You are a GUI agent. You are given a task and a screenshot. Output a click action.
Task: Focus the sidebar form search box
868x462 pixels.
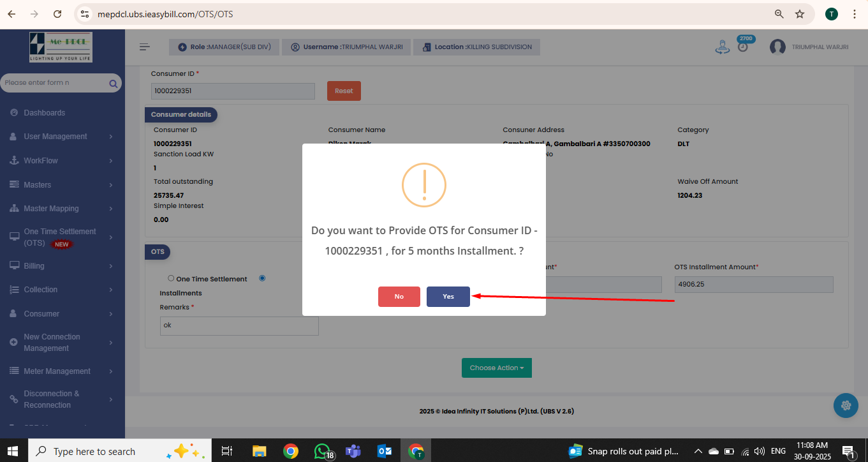pyautogui.click(x=55, y=83)
